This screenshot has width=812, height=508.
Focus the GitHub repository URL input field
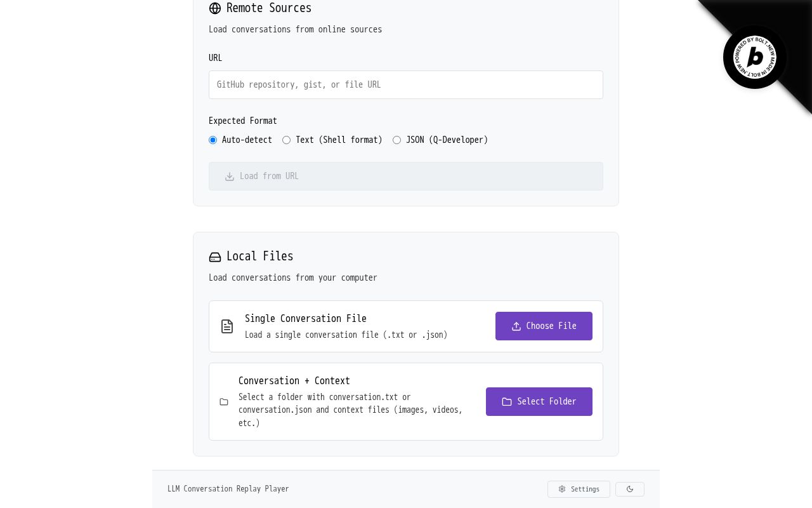point(406,84)
